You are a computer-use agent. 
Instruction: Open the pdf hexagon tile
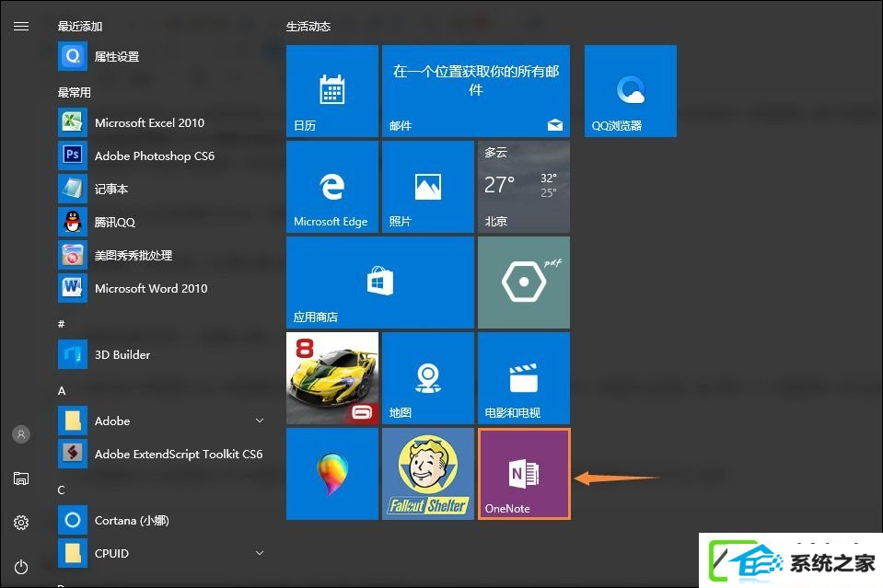coord(524,282)
